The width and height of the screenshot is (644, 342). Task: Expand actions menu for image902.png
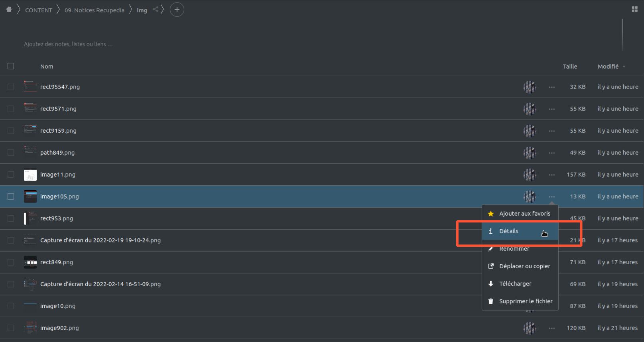click(551, 328)
